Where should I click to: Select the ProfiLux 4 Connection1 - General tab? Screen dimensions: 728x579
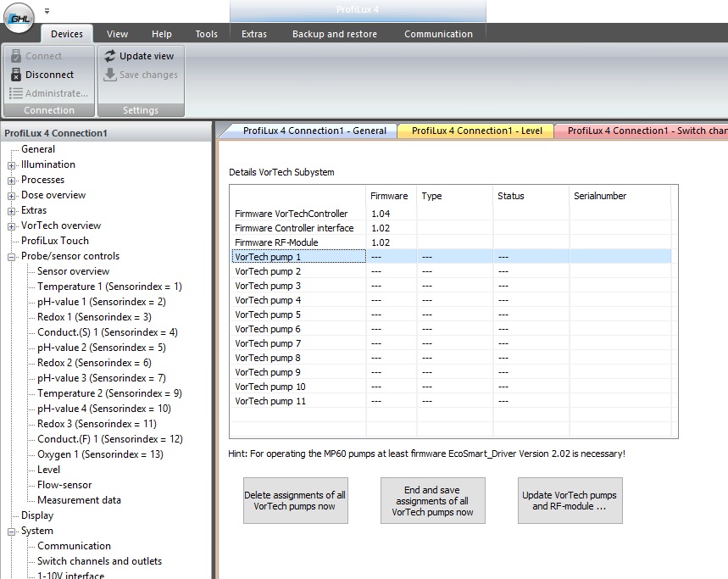314,131
